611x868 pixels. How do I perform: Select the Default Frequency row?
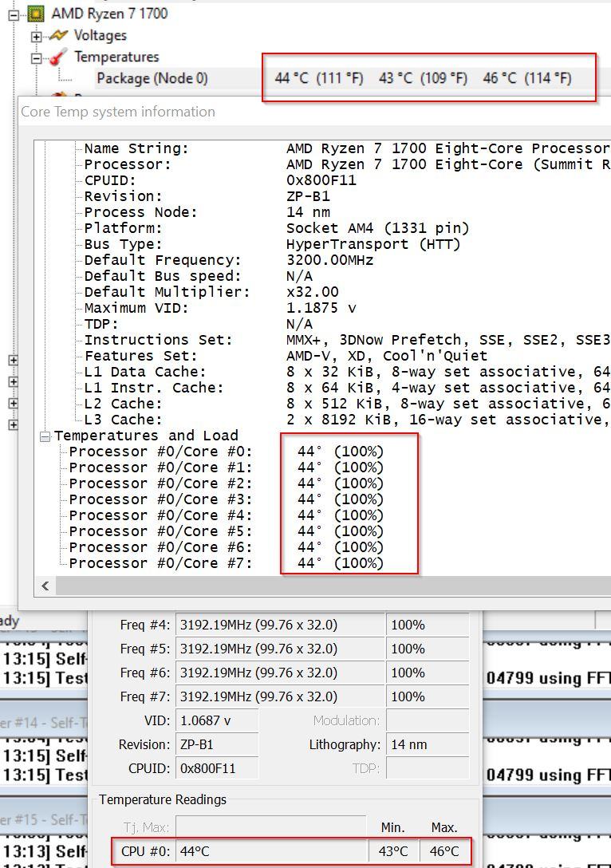click(229, 260)
